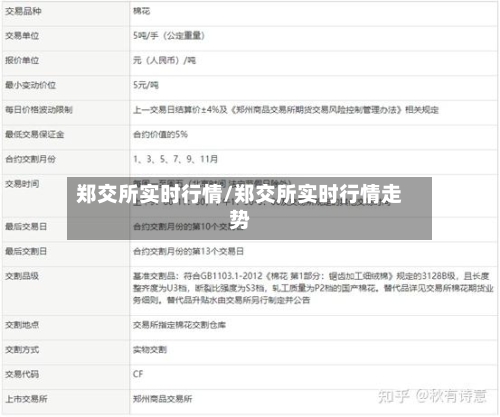Click the 交割地点 row label
This screenshot has height=417, width=500.
(x=22, y=325)
